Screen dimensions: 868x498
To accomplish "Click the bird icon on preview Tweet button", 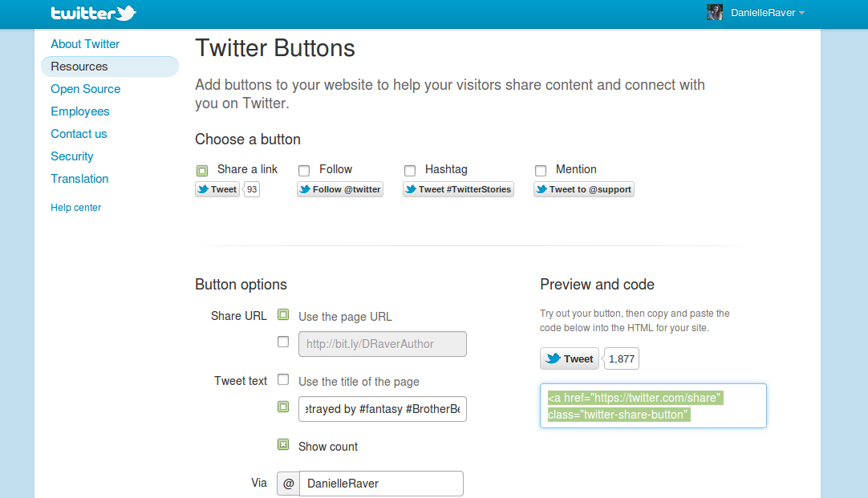I will point(553,358).
